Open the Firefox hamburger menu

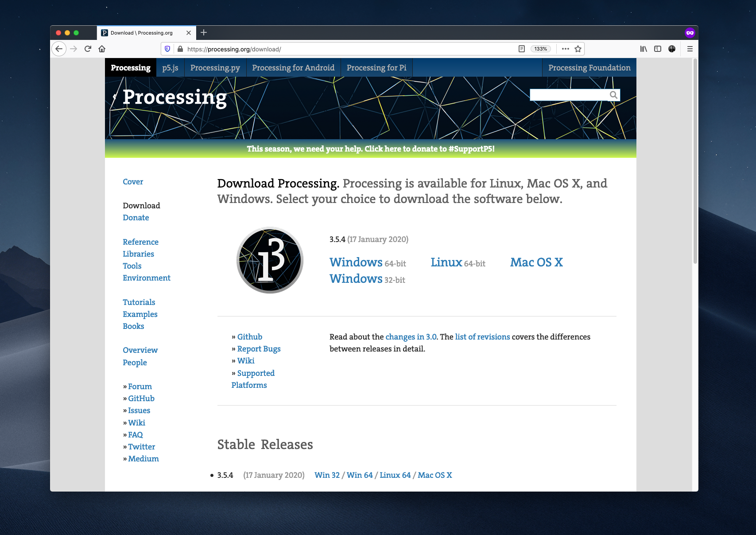[x=690, y=49]
